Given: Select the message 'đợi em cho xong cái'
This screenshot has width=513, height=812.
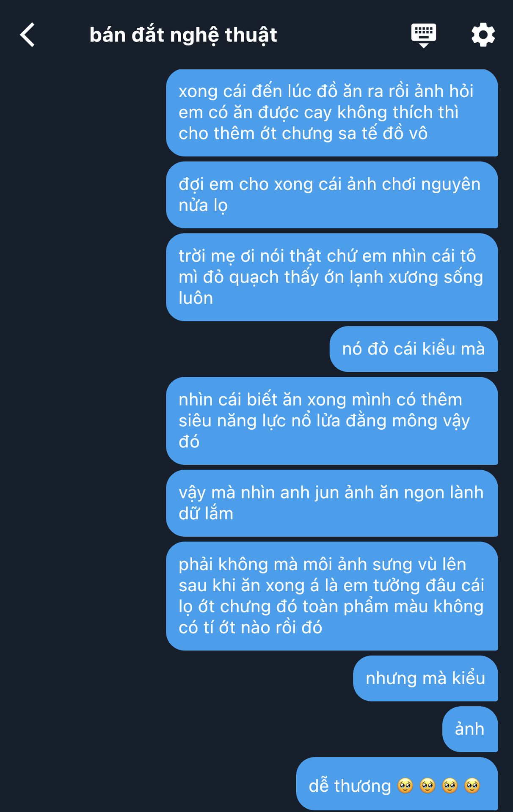Looking at the screenshot, I should tap(332, 195).
